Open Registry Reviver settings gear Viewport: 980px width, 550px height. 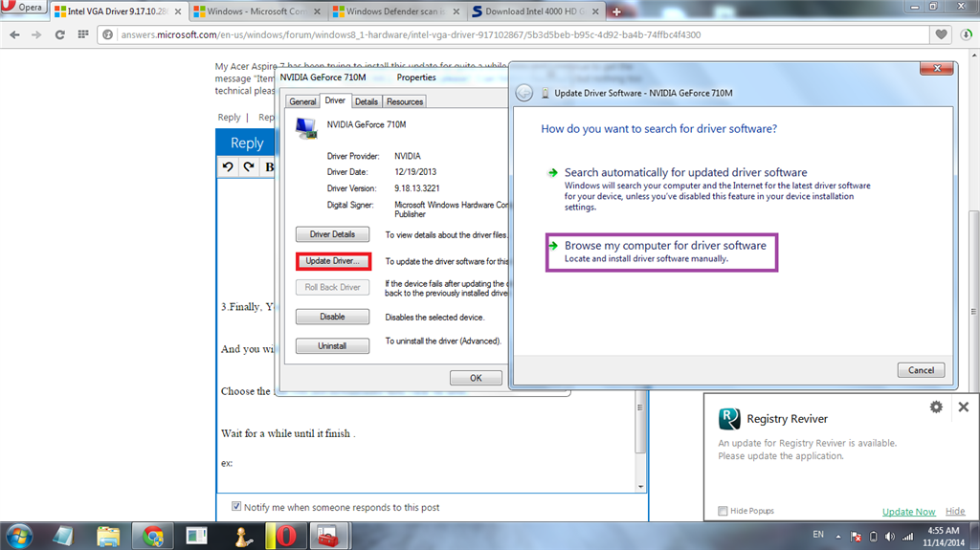[936, 407]
